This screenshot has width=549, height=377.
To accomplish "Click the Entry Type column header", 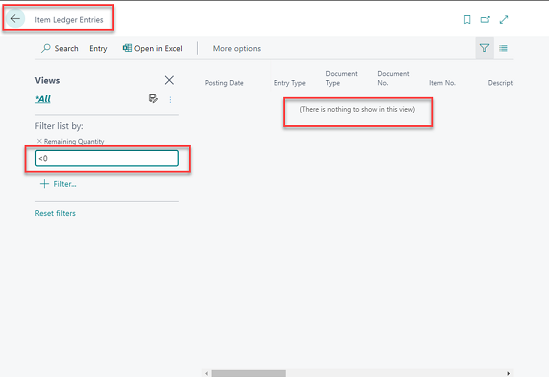I will point(290,83).
